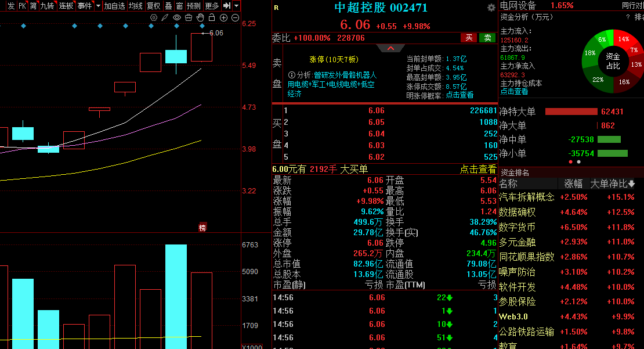Image resolution: width=644 pixels, height=349 pixels.
Task: Click 点击查看 for 明涨停概率
Action: pyautogui.click(x=460, y=95)
